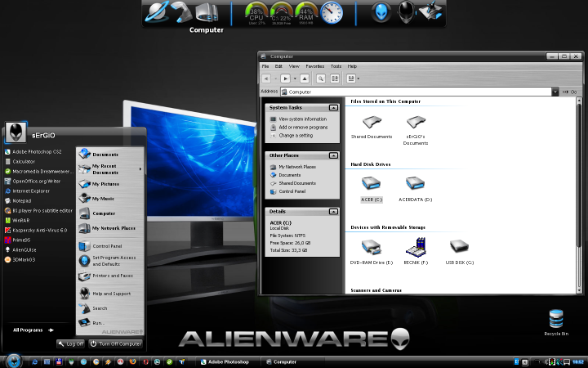The image size is (588, 368).
Task: Open the Views toolbar button
Action: point(351,79)
